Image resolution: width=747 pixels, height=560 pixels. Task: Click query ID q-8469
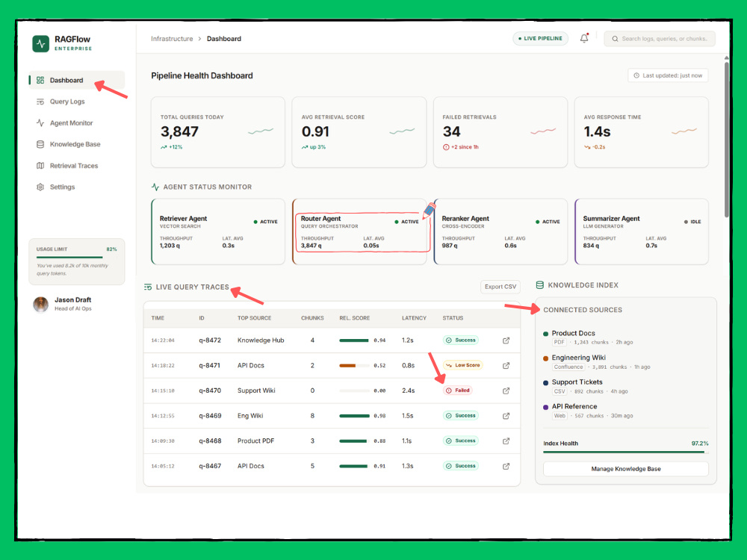(210, 416)
